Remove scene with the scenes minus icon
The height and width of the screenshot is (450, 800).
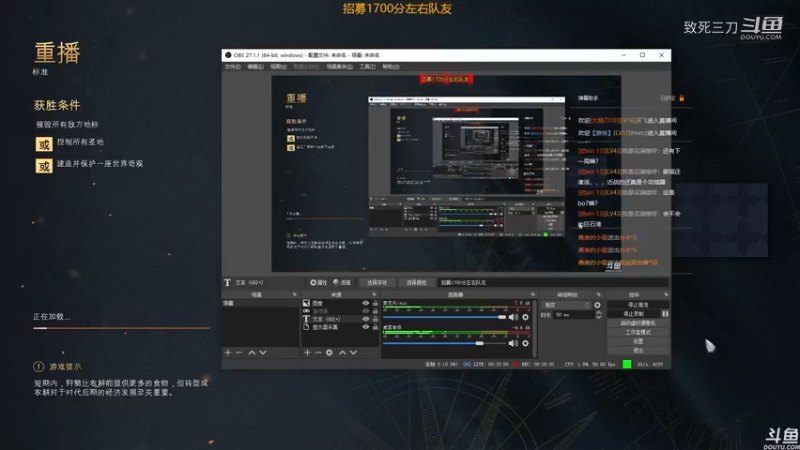(239, 353)
